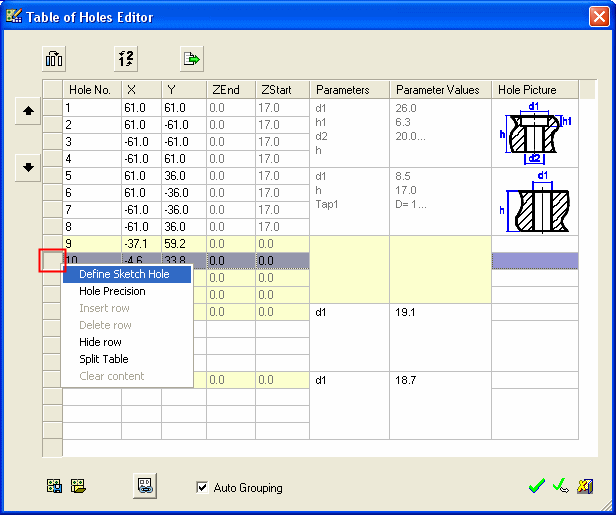
Task: Click the export table green arrow icon
Action: [191, 58]
